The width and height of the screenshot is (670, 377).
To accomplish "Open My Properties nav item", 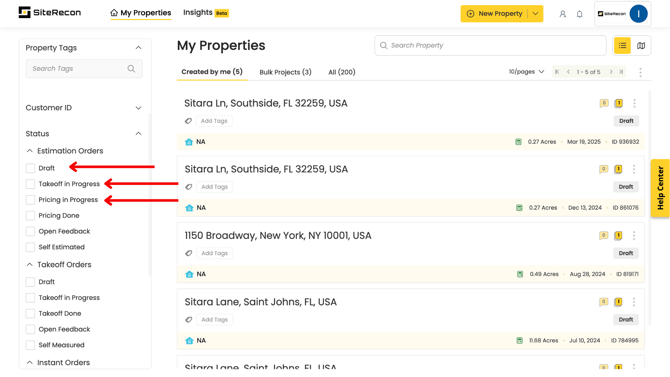I will [x=141, y=13].
